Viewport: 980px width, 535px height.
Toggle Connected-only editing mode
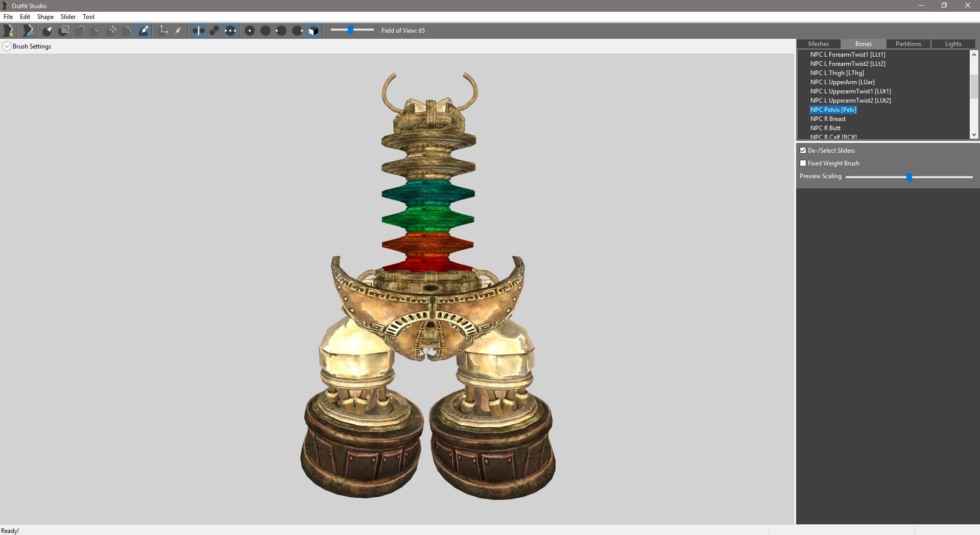214,31
